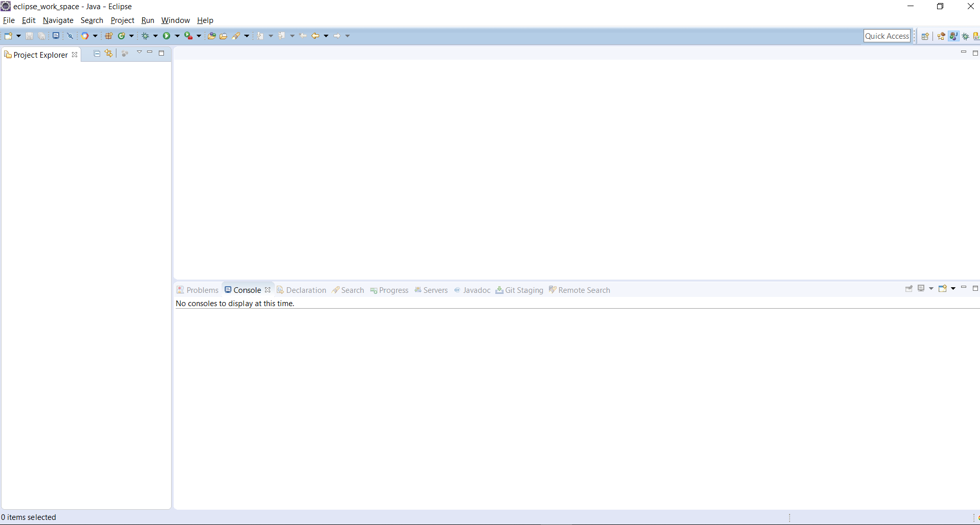Image resolution: width=980 pixels, height=525 pixels.
Task: Click the New Java Package icon
Action: tap(109, 36)
